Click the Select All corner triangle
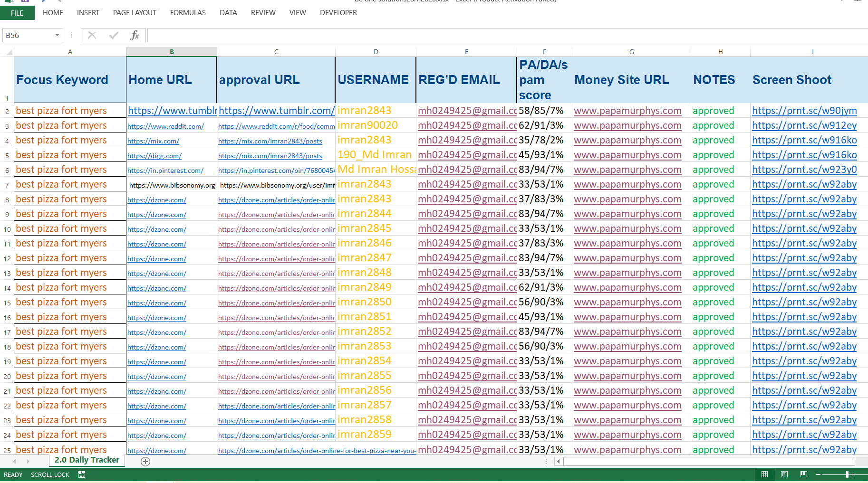The height and width of the screenshot is (483, 868). (x=9, y=52)
